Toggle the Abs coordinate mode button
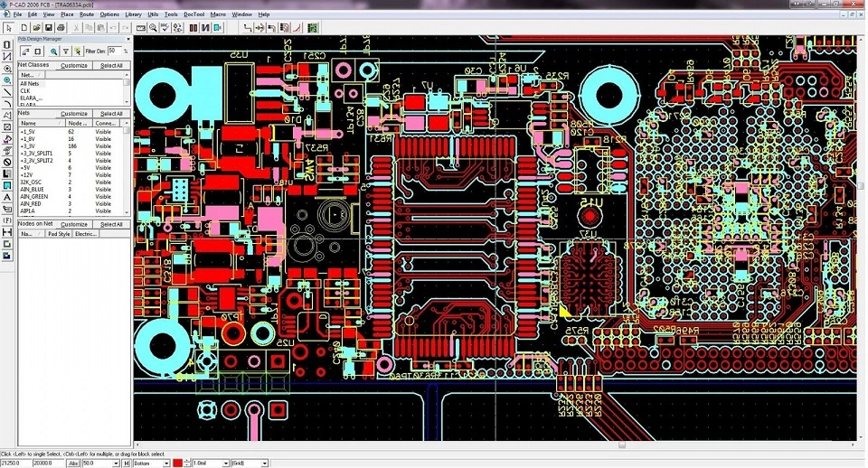Image resolution: width=868 pixels, height=468 pixels. 73,463
